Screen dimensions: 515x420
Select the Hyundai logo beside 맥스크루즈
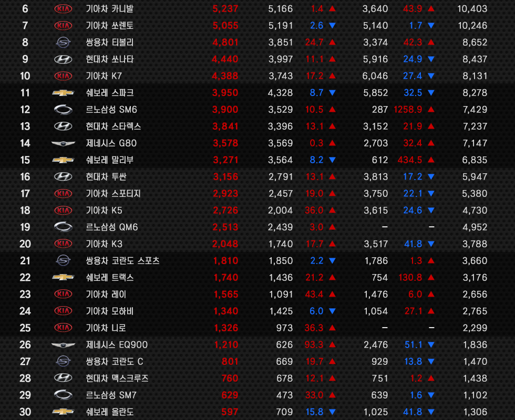point(63,379)
